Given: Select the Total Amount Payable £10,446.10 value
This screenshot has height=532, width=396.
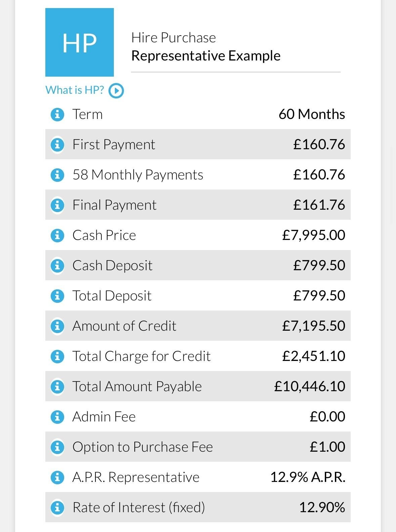Looking at the screenshot, I should coord(309,386).
